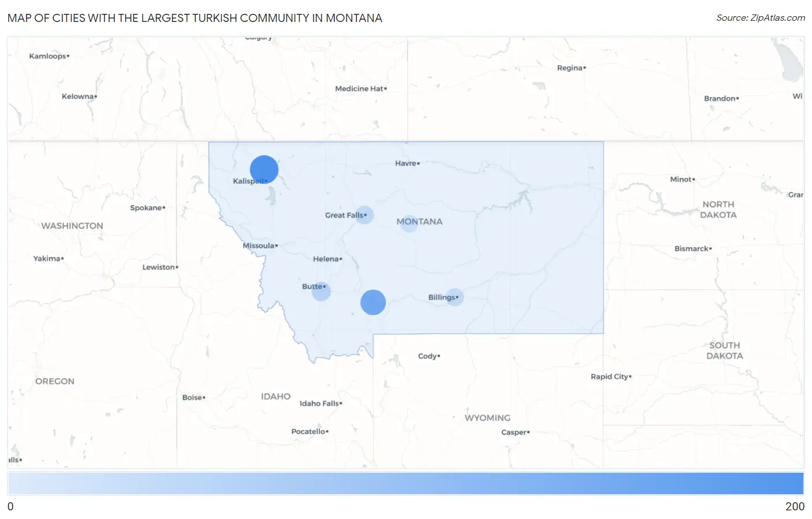The width and height of the screenshot is (812, 519).
Task: Click the OREGON state label
Action: point(55,381)
